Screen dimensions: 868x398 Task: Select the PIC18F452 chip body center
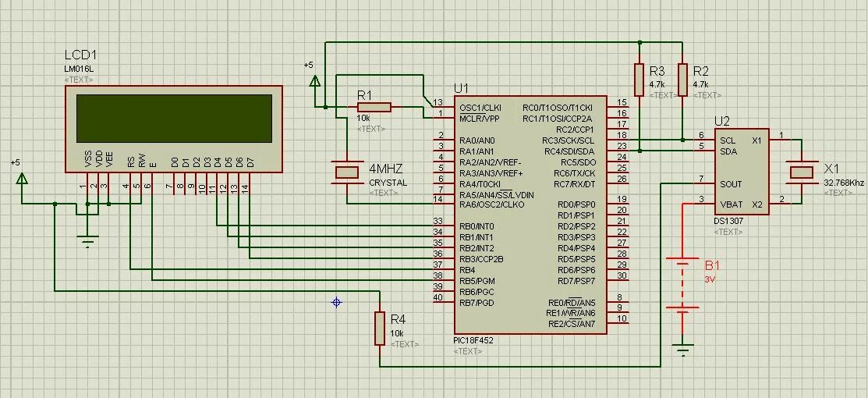(530, 215)
